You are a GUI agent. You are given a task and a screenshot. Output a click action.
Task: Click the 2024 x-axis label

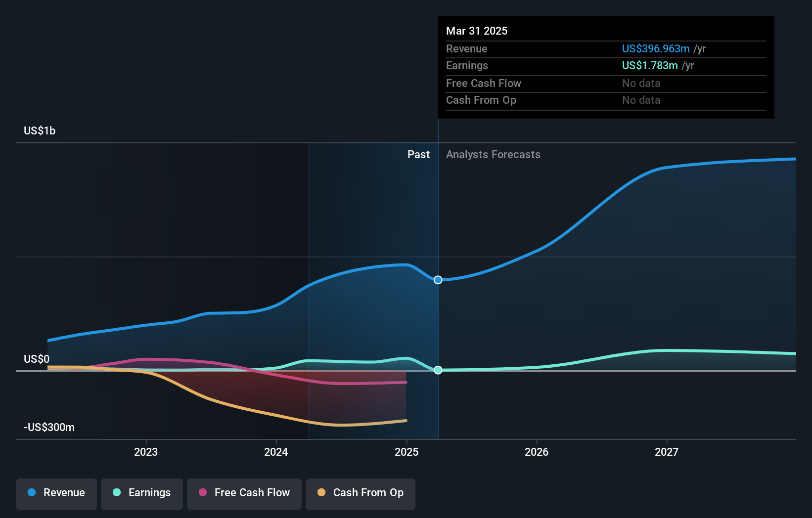[276, 452]
